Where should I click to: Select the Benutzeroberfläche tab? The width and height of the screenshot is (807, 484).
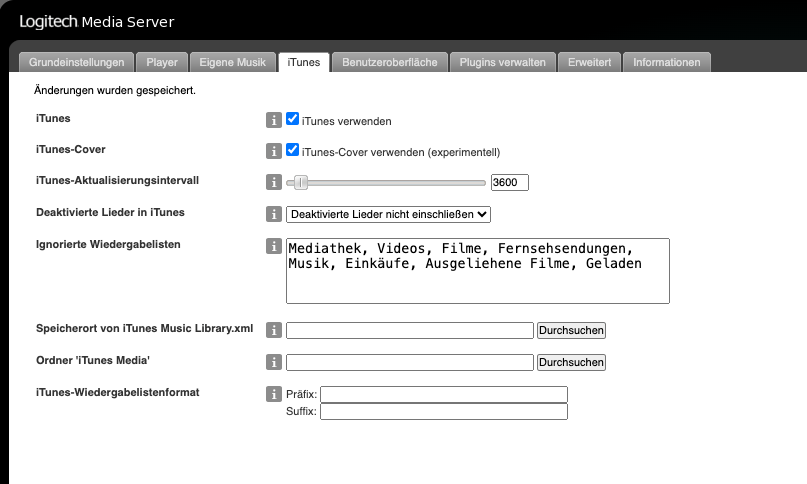[389, 62]
